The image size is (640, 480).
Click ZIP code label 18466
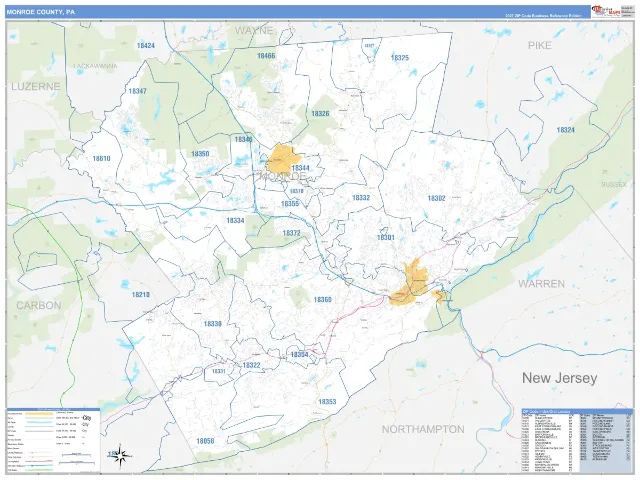tap(266, 56)
